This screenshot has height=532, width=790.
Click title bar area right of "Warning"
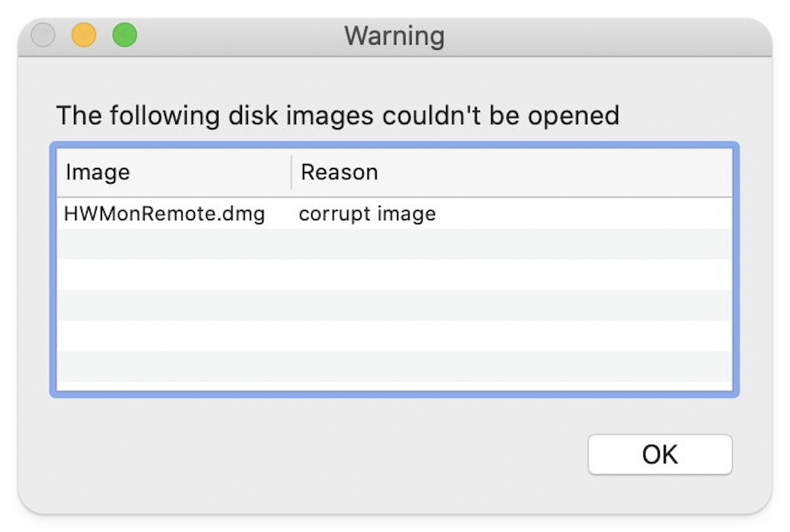point(589,35)
